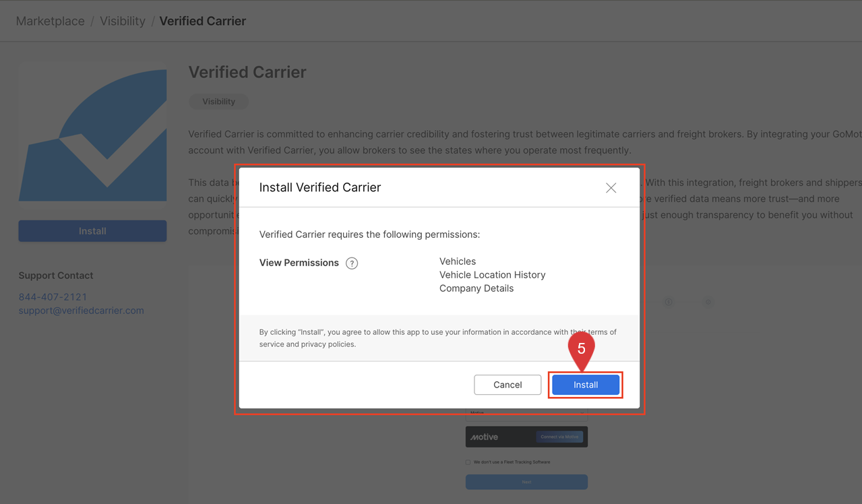The height and width of the screenshot is (504, 862).
Task: Go to the Visibility breadcrumb
Action: (123, 21)
